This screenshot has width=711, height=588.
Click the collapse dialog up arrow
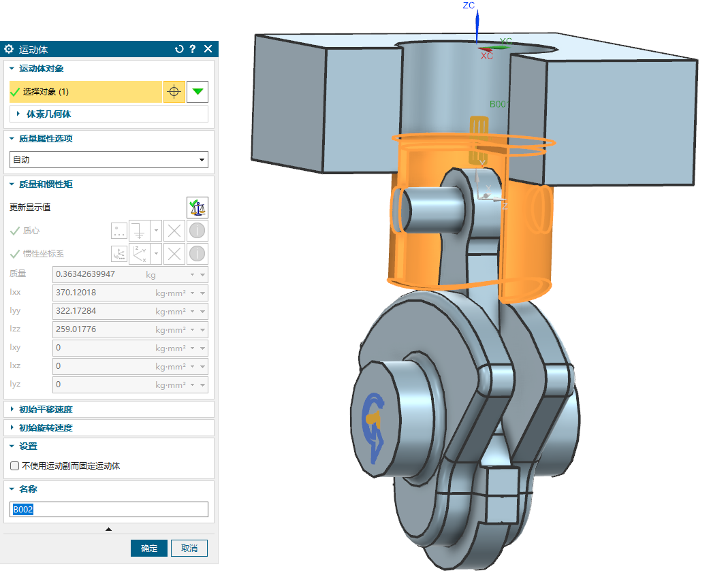(x=108, y=529)
